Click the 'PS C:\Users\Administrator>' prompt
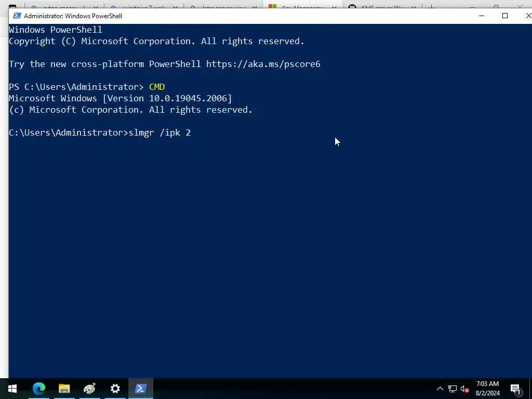 pyautogui.click(x=76, y=87)
